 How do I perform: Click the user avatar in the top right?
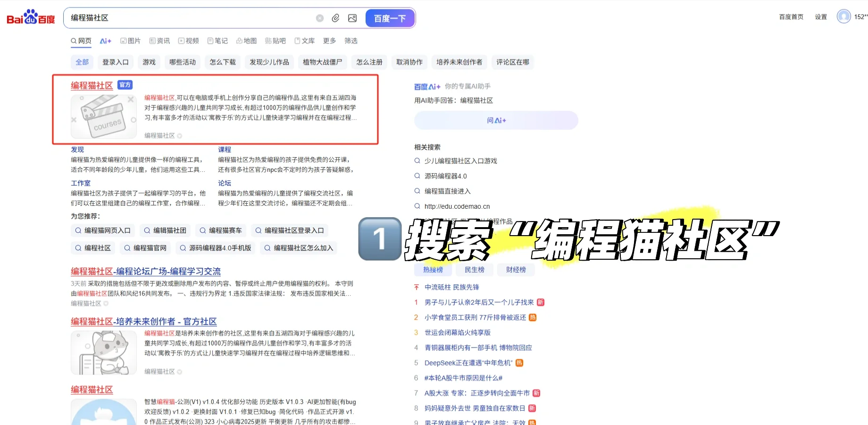(x=843, y=16)
